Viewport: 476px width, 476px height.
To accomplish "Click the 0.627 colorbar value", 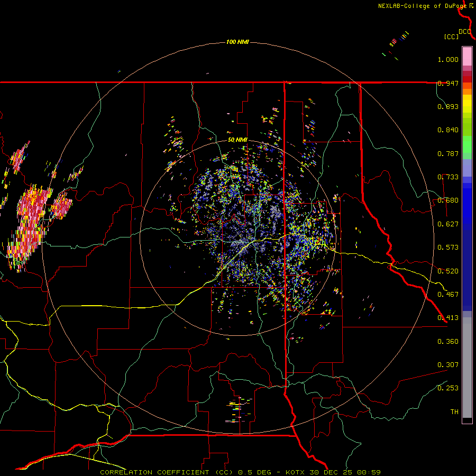I will coord(448,224).
